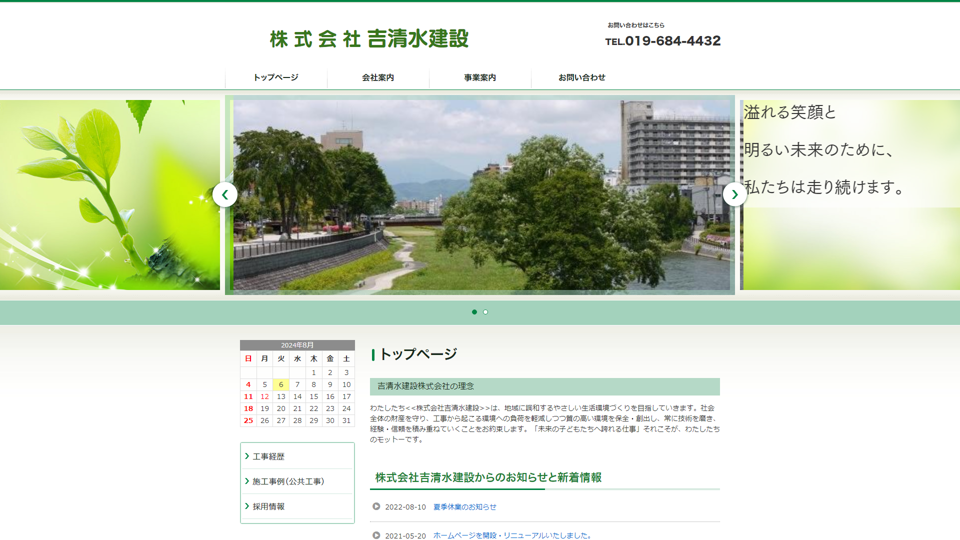The image size is (960, 540).
Task: Open the 施工事例(公共工事) sidebar link
Action: pyautogui.click(x=288, y=482)
